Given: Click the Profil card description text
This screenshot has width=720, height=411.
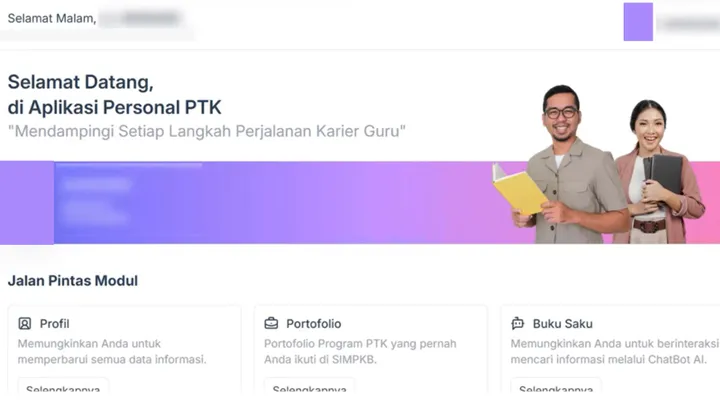Looking at the screenshot, I should coord(112,352).
